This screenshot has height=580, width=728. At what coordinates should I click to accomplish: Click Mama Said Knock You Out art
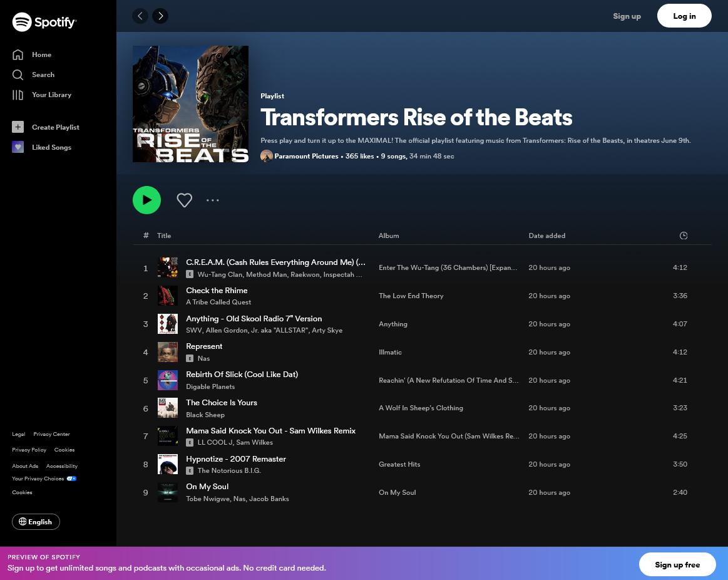tap(168, 437)
